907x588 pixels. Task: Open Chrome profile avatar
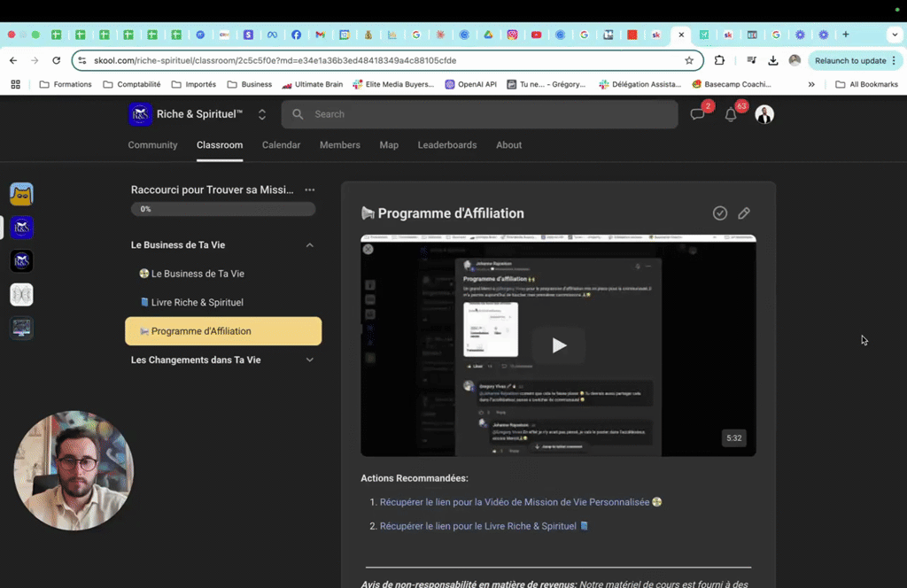(x=795, y=60)
